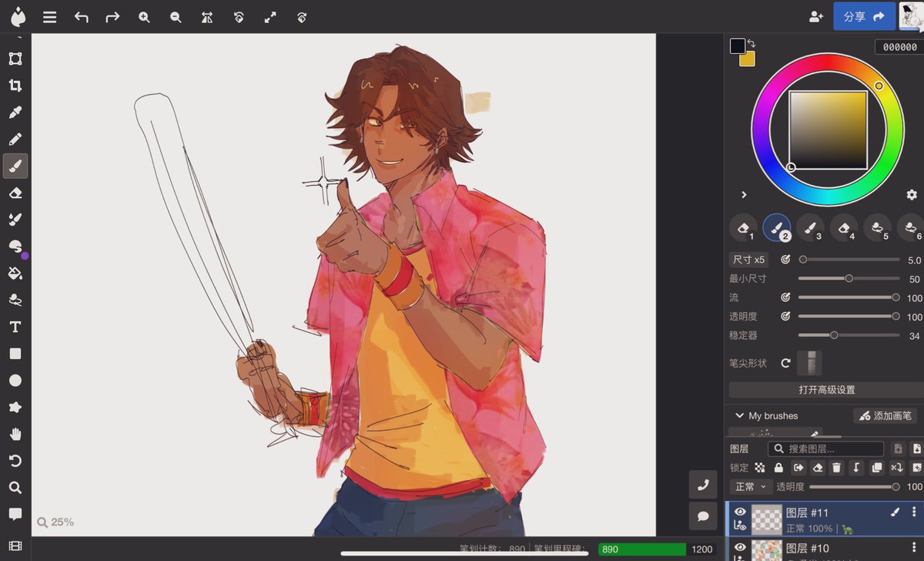This screenshot has height=561, width=924.
Task: Toggle the layer lock padlock
Action: (x=778, y=468)
